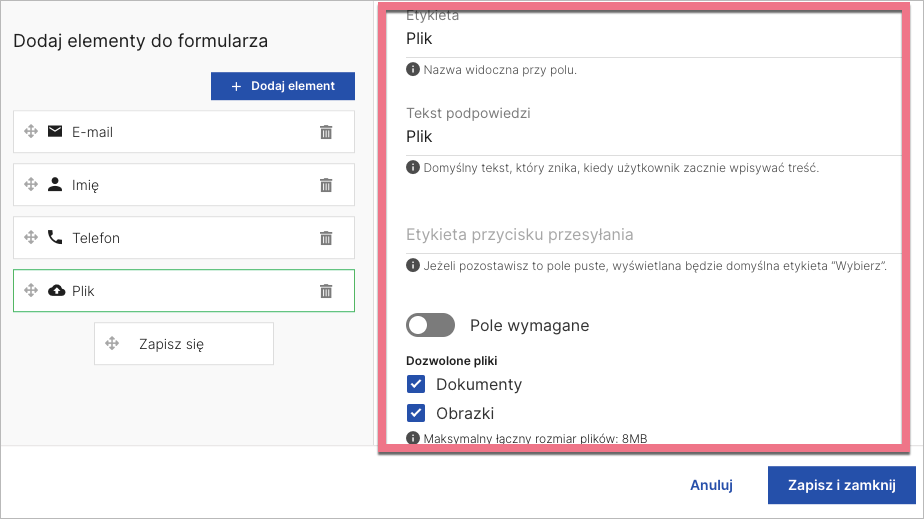Remove the Telefon field via trash icon
Image resolution: width=924 pixels, height=519 pixels.
326,238
